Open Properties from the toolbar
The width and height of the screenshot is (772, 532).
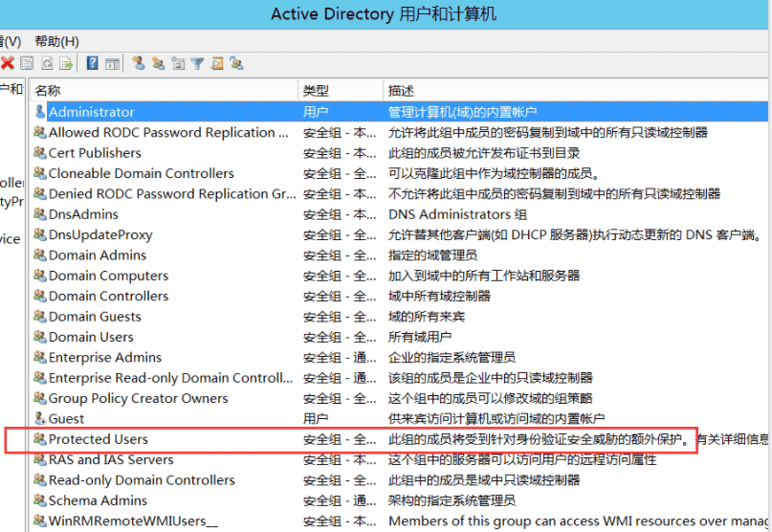pos(27,63)
